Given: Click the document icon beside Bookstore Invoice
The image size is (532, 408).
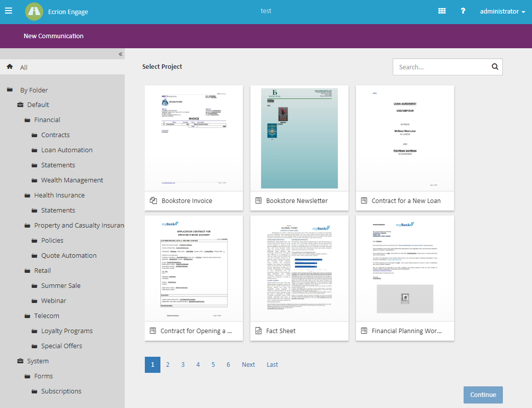Looking at the screenshot, I should 153,200.
